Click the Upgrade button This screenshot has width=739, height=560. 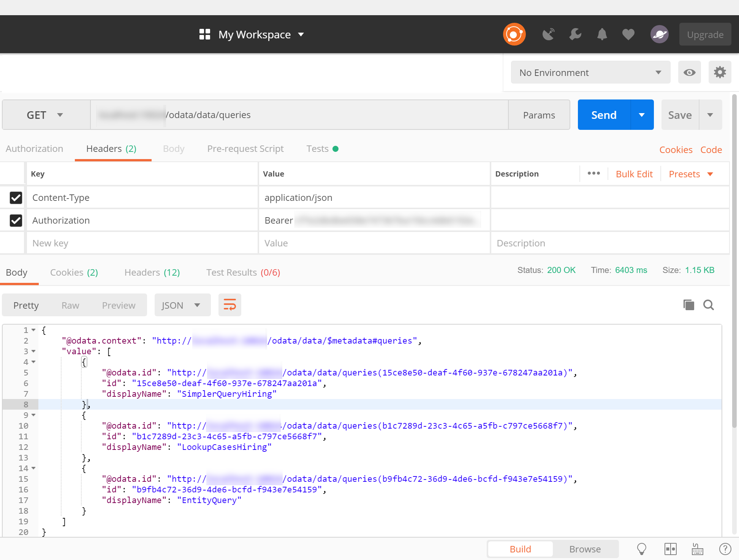[x=705, y=33]
